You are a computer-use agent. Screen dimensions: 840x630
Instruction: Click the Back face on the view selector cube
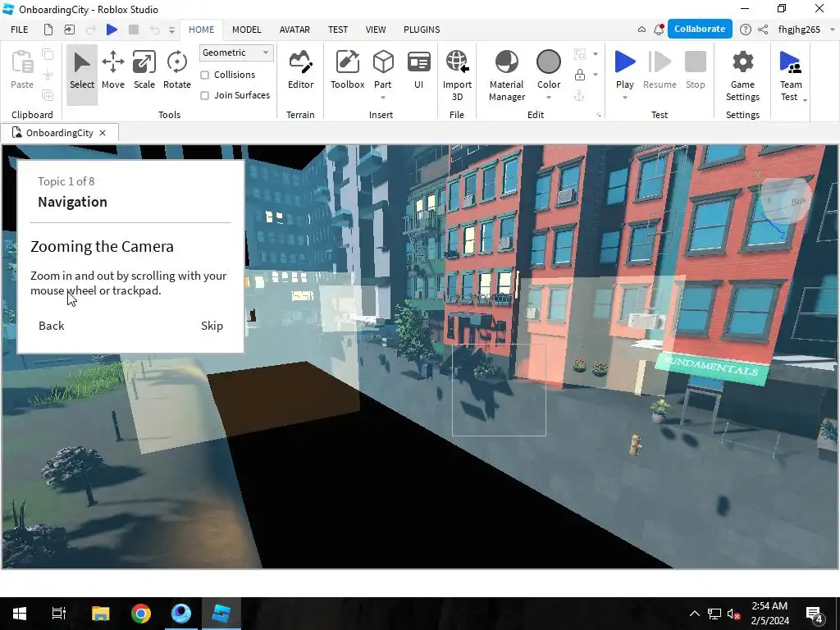798,202
